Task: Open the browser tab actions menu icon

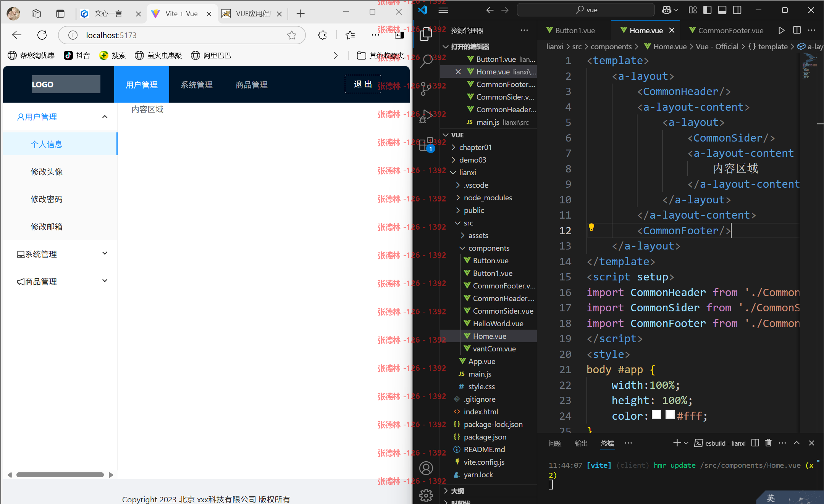Action: (60, 14)
